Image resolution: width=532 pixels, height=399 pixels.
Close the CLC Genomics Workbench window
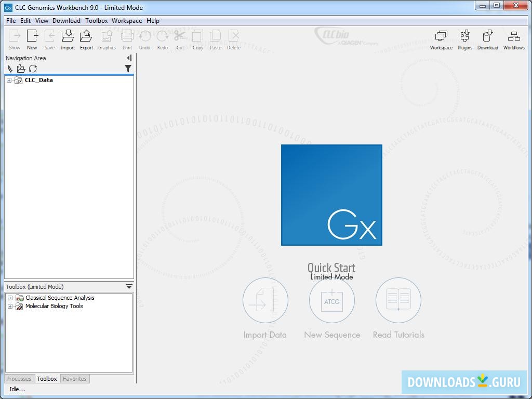pyautogui.click(x=516, y=5)
